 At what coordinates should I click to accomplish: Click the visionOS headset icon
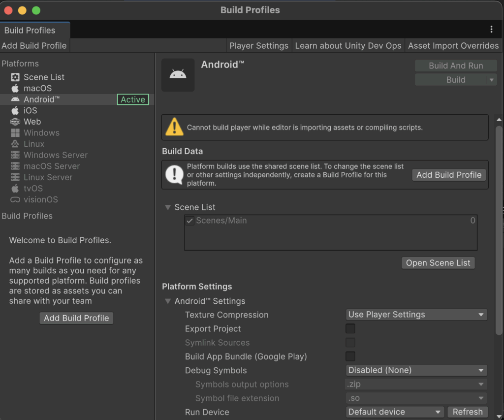[15, 200]
